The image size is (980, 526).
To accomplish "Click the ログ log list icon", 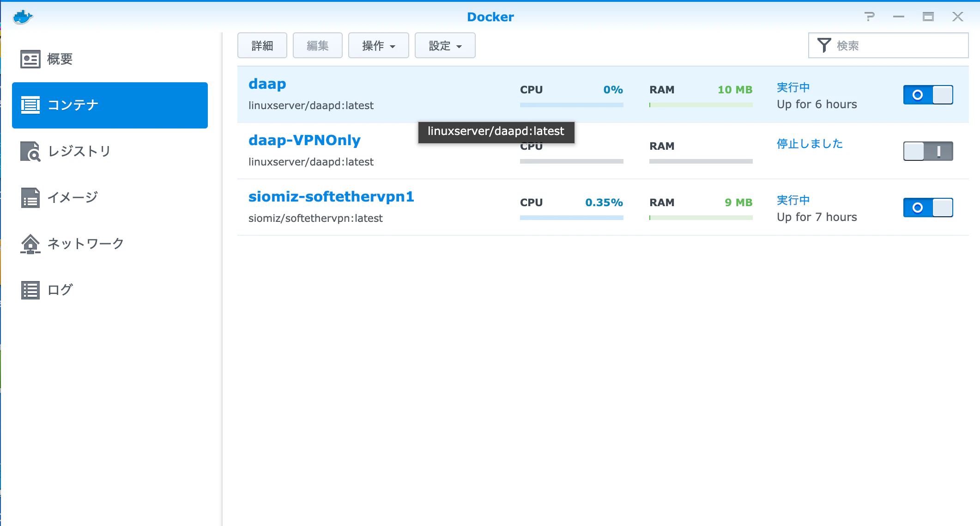I will (x=30, y=290).
